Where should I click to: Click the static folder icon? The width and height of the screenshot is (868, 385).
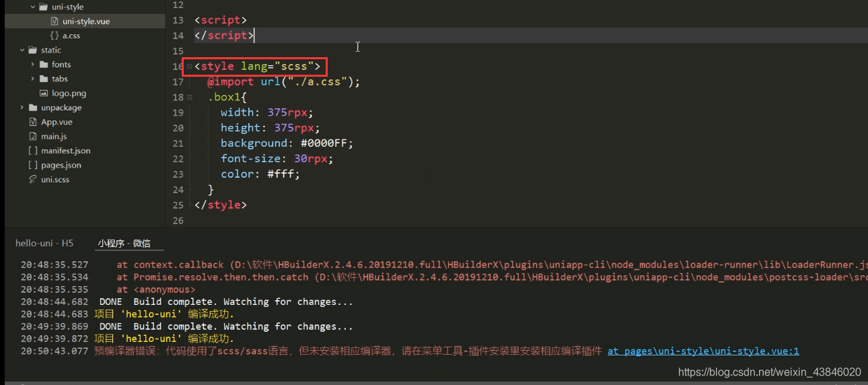click(x=33, y=50)
